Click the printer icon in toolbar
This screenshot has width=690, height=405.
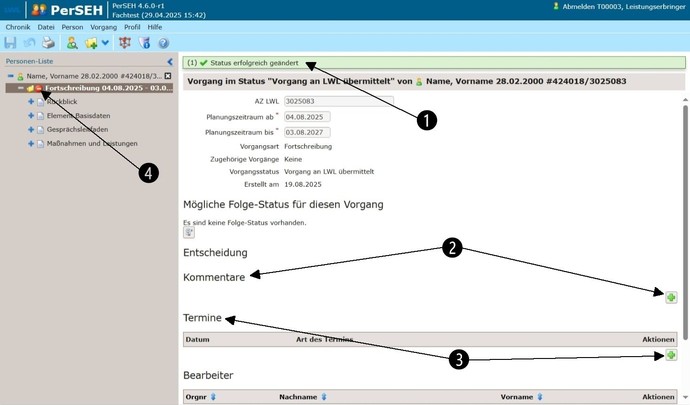tap(48, 43)
